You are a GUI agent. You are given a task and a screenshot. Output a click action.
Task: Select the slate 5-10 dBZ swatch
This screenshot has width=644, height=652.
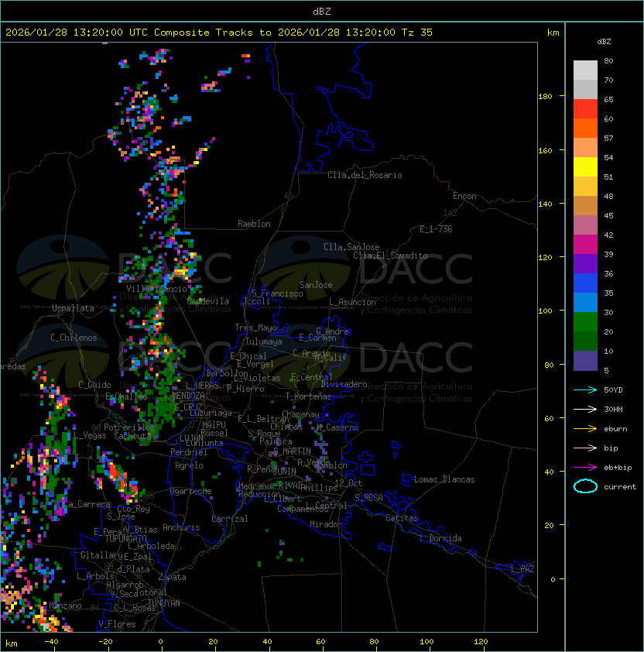click(x=585, y=361)
